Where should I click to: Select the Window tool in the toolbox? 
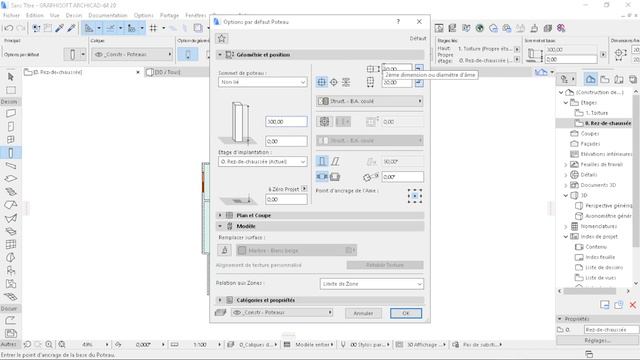click(x=11, y=140)
